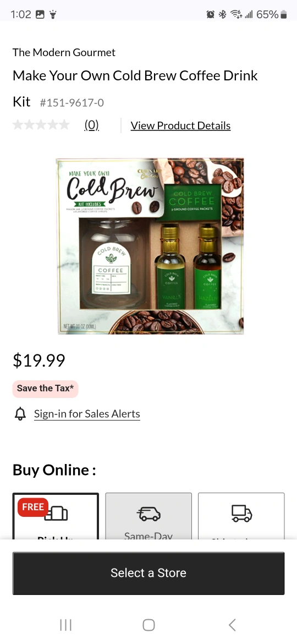Tap the Bluetooth icon in status bar
Viewport: 297px width, 644px height.
222,15
